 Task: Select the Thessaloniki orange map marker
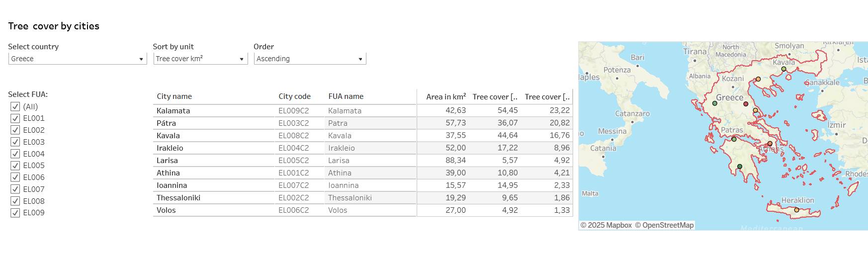point(758,79)
